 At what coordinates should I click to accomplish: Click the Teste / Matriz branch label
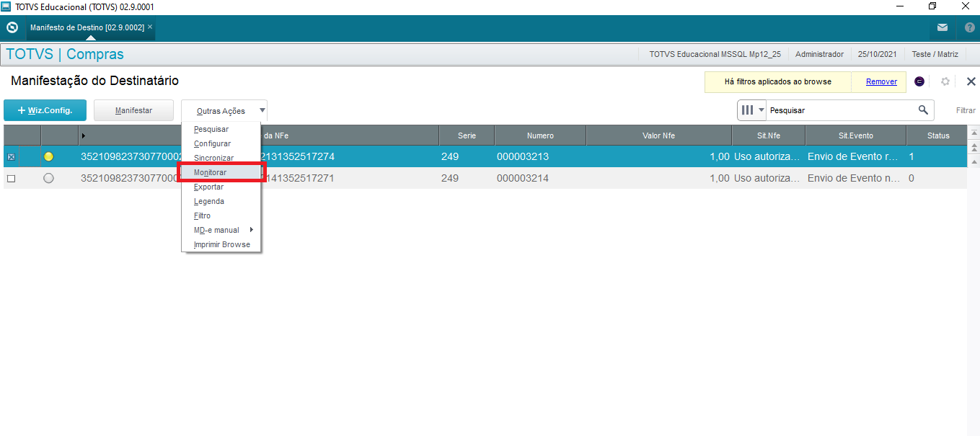tap(935, 54)
